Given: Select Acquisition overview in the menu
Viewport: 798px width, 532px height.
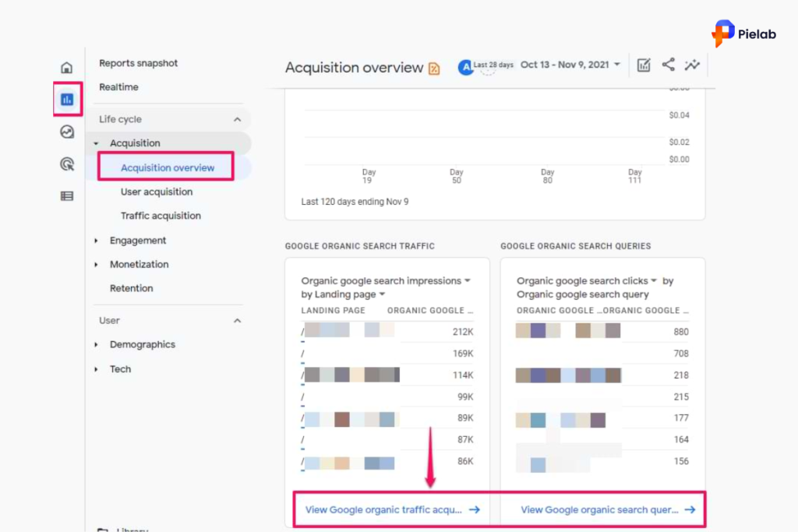Looking at the screenshot, I should [168, 167].
